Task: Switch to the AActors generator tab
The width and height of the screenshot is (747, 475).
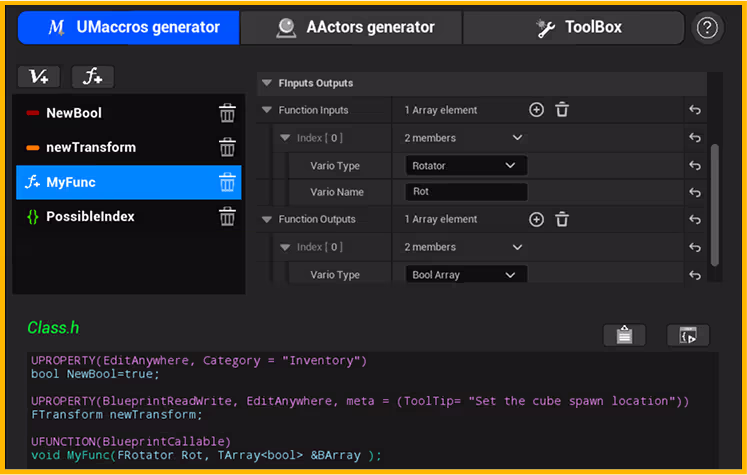Action: tap(351, 28)
